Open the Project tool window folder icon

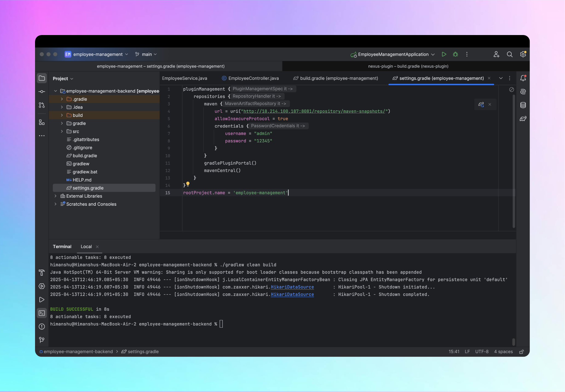pyautogui.click(x=42, y=78)
